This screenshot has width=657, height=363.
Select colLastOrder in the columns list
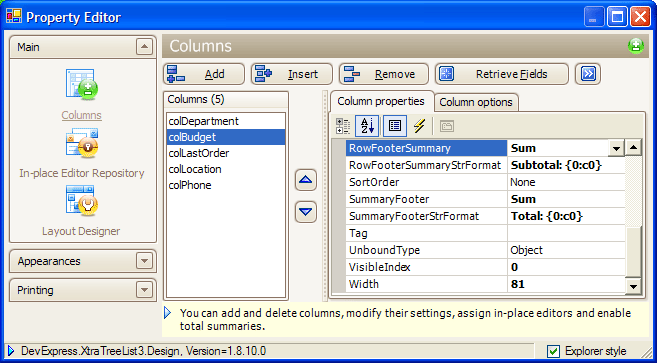[x=226, y=153]
